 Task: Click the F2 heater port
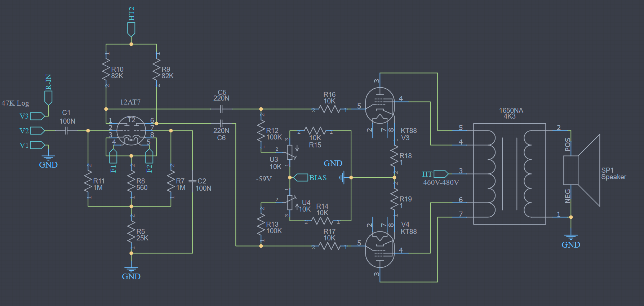point(149,156)
